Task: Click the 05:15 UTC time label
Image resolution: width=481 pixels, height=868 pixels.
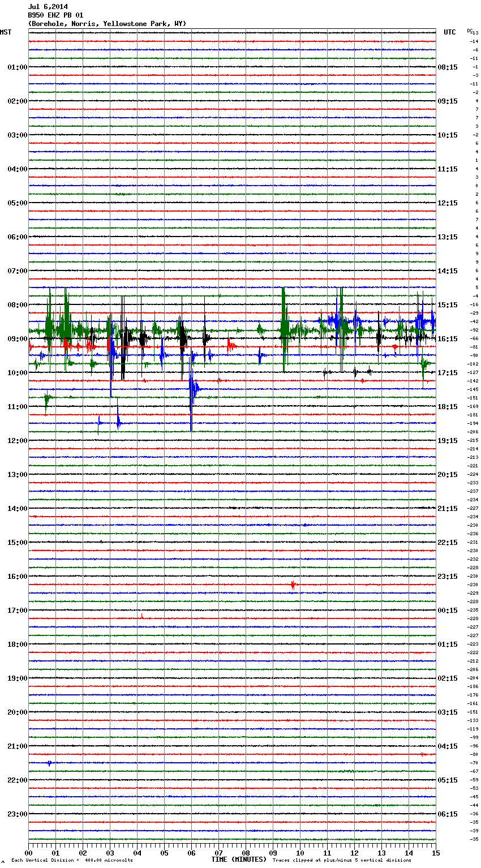Action: tap(448, 780)
